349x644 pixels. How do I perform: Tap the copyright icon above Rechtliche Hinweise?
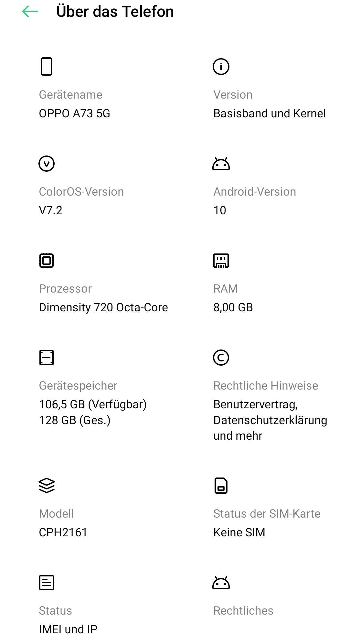point(221,358)
